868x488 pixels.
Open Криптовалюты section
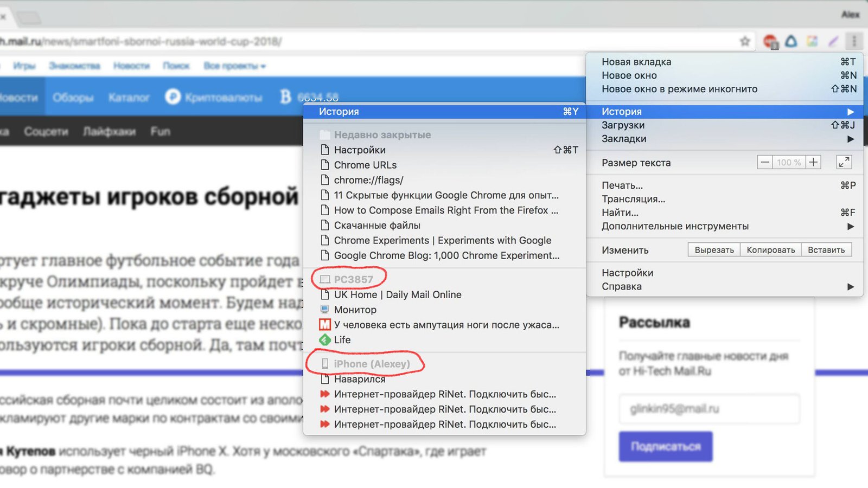(x=224, y=98)
